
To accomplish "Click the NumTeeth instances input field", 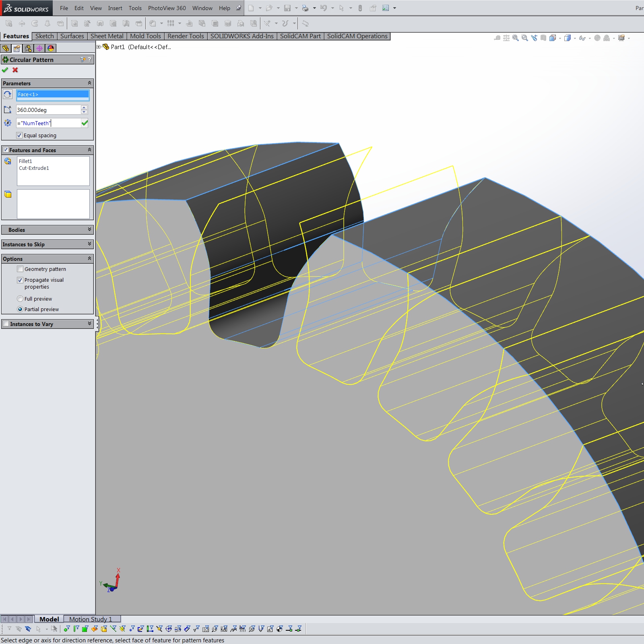I will tap(48, 123).
